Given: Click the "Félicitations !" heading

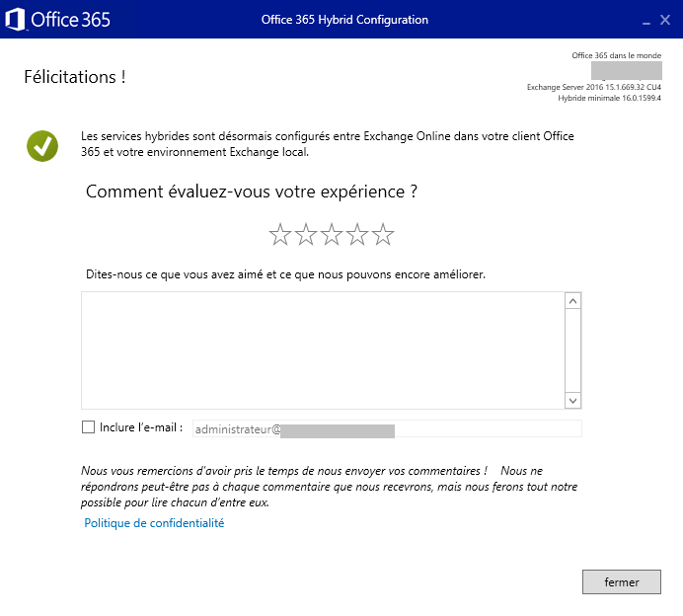Looking at the screenshot, I should click(74, 77).
